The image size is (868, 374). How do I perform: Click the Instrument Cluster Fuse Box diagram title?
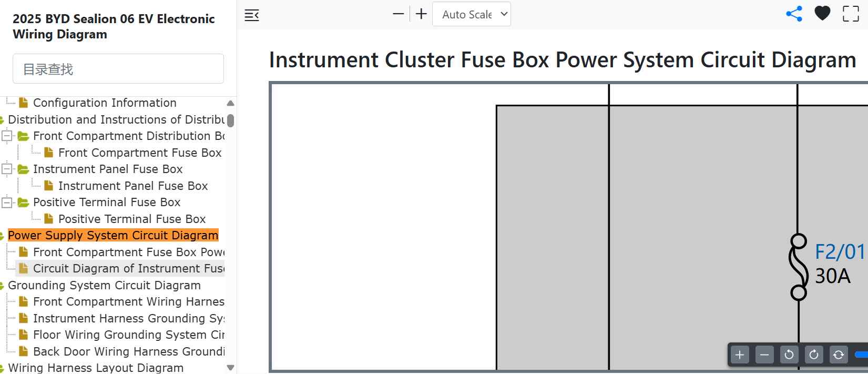tap(563, 60)
